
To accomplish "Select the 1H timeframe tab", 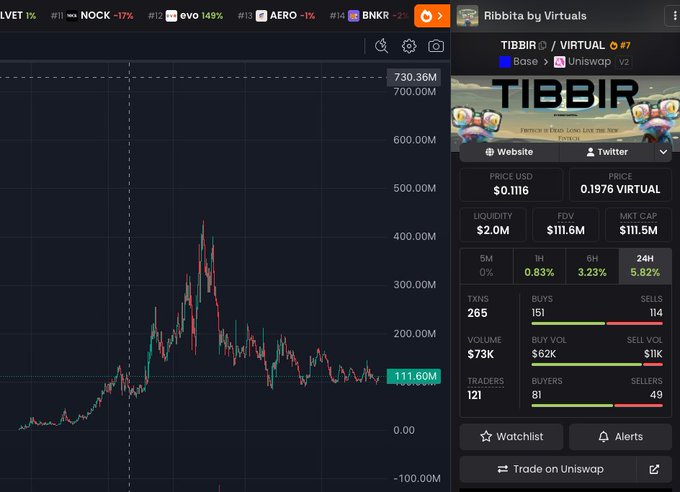I will point(539,266).
